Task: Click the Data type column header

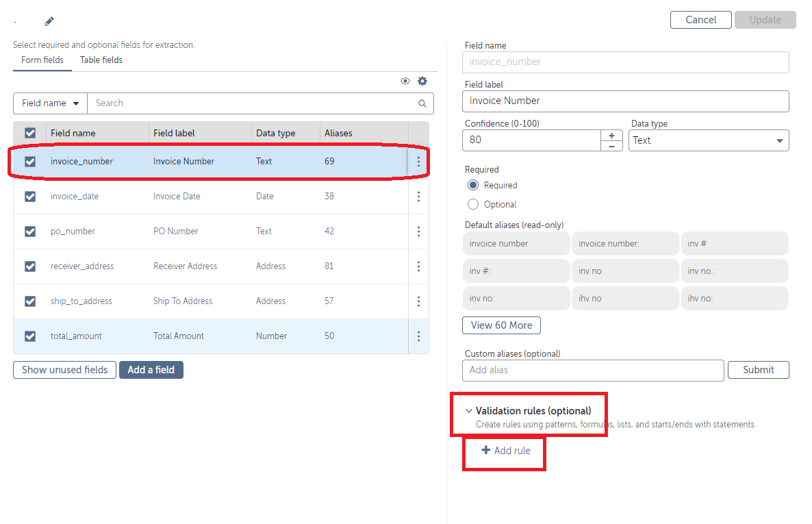Action: coord(275,133)
